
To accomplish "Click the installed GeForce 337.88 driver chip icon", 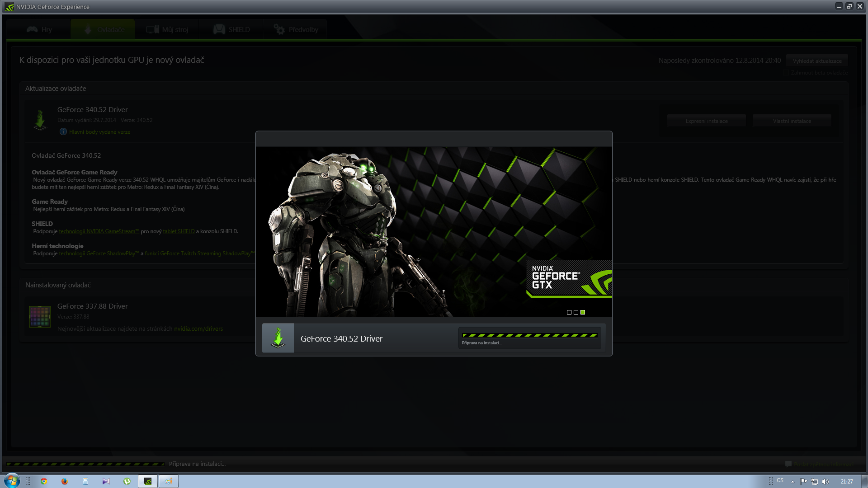I will [x=40, y=316].
